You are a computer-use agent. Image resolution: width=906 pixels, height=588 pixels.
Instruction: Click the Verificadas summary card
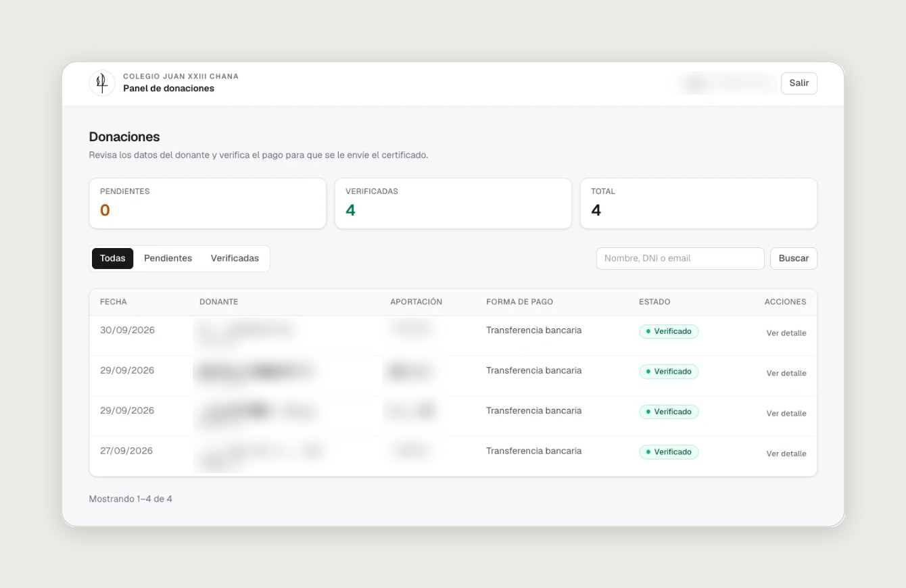453,203
